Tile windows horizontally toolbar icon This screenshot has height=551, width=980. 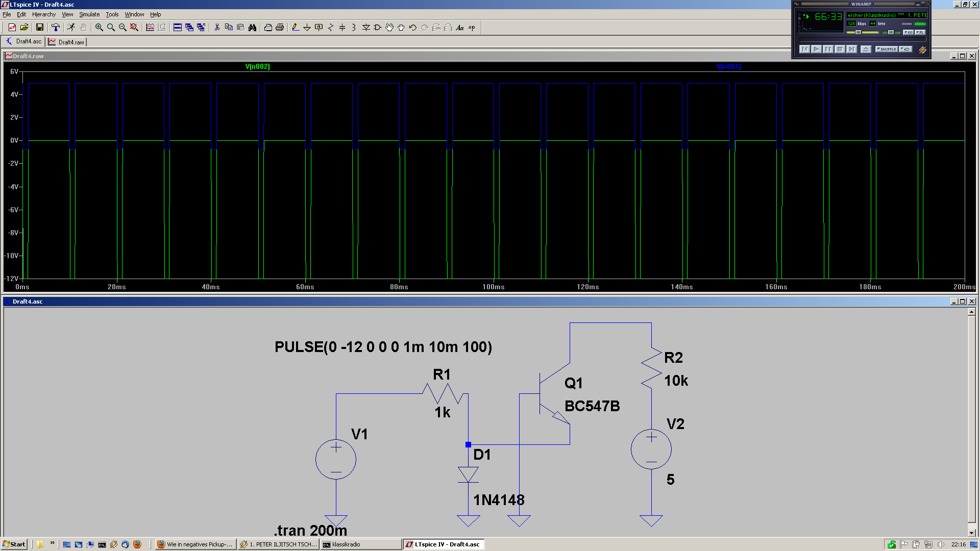click(178, 28)
